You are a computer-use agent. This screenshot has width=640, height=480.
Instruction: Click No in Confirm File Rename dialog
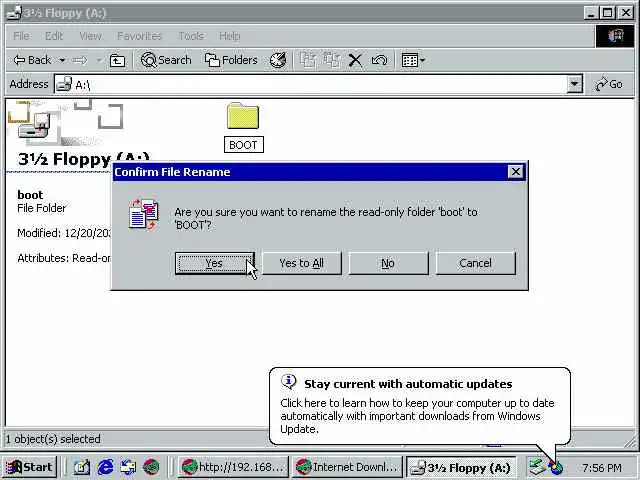point(388,263)
